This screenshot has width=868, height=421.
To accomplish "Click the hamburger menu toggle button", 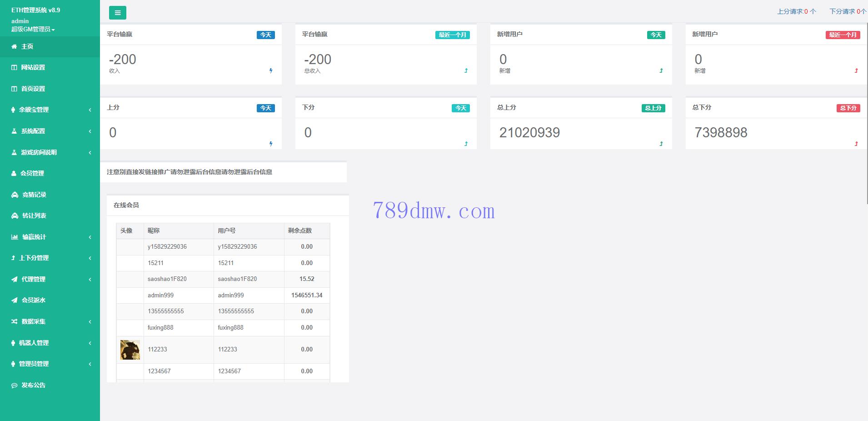I will coord(117,13).
